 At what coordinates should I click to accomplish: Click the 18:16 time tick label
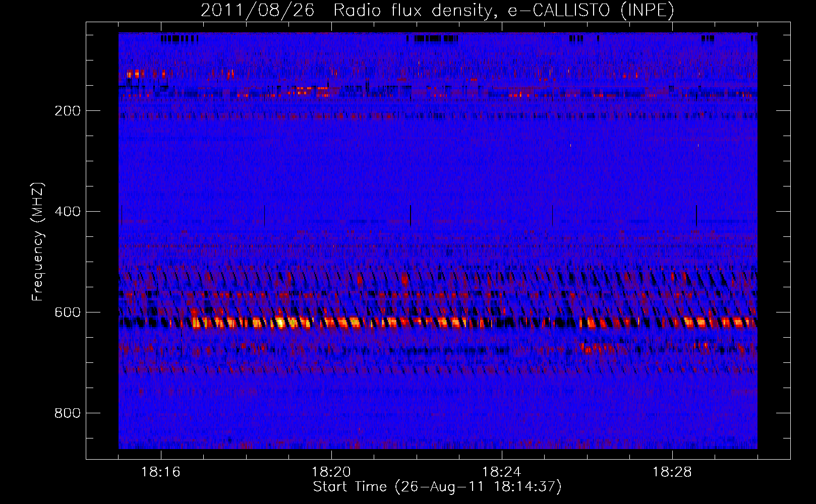click(x=161, y=472)
